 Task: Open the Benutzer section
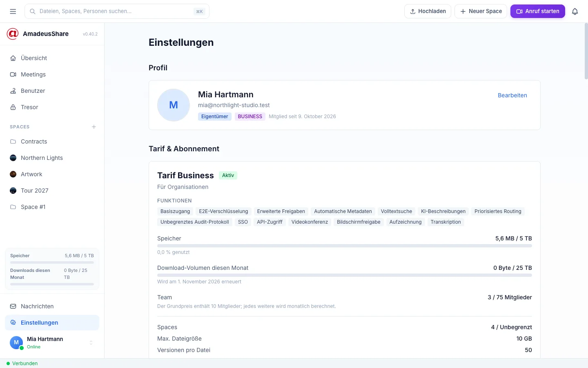52,91
